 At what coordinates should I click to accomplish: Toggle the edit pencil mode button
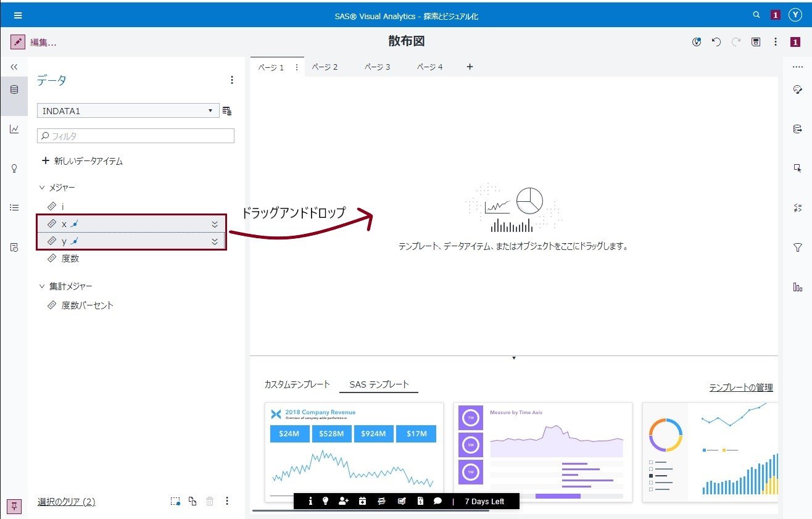18,42
